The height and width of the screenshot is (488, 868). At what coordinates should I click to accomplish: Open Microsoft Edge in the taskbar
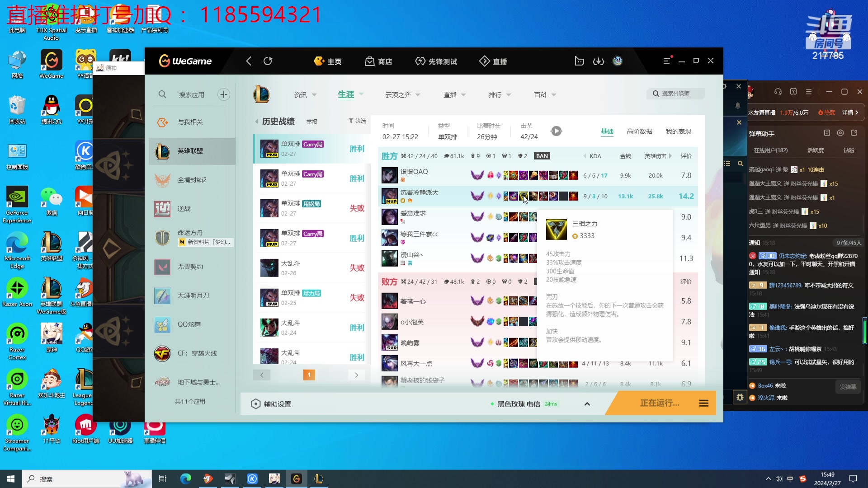pos(185,479)
